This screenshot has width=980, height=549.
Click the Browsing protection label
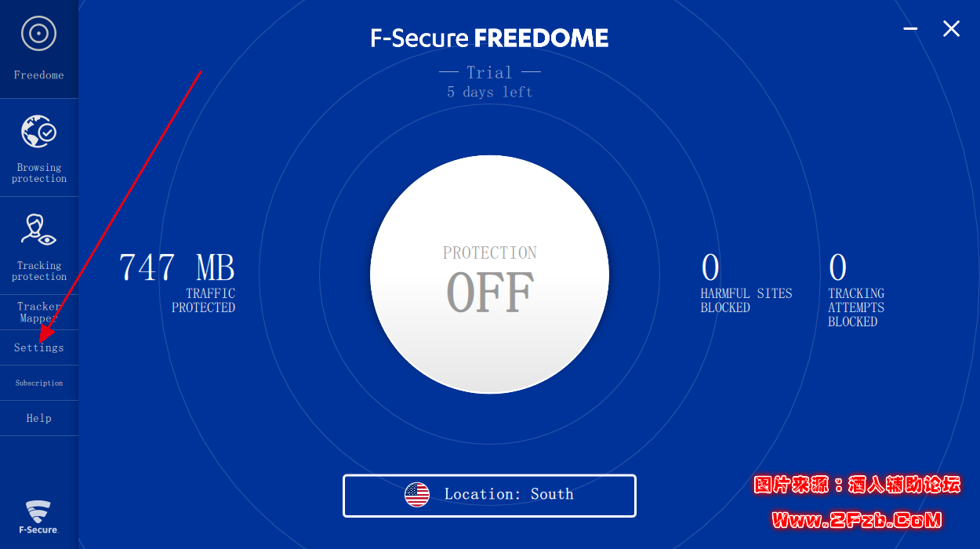(38, 173)
